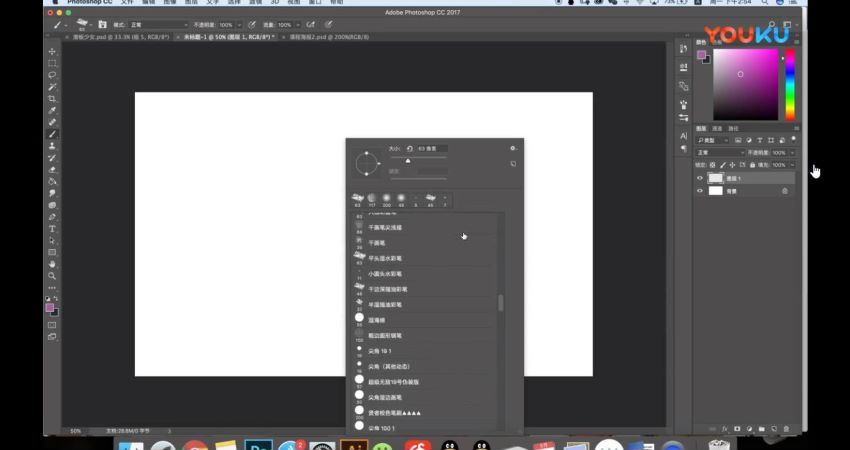Select the Move tool in the toolbar
850x450 pixels.
click(52, 52)
